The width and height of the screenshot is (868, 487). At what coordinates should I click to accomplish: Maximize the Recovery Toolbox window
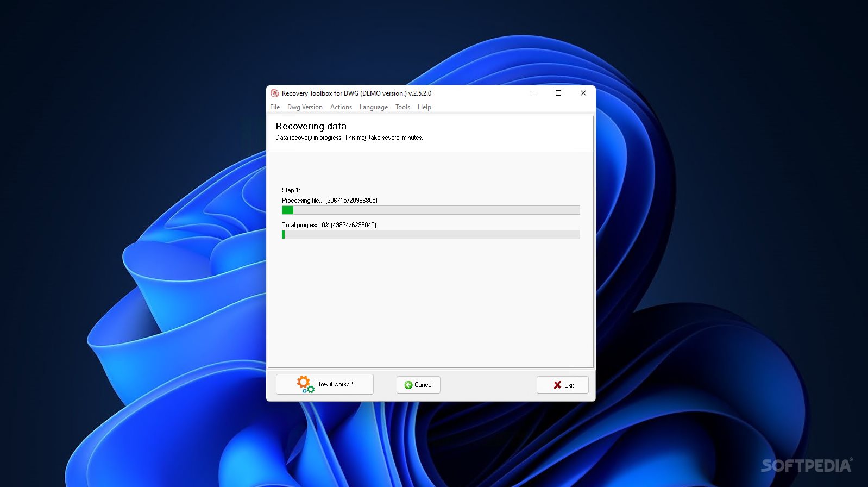558,93
